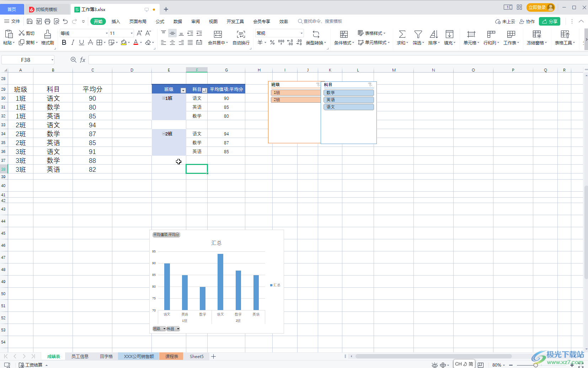Toggle Bold formatting
The height and width of the screenshot is (368, 588).
pyautogui.click(x=64, y=43)
